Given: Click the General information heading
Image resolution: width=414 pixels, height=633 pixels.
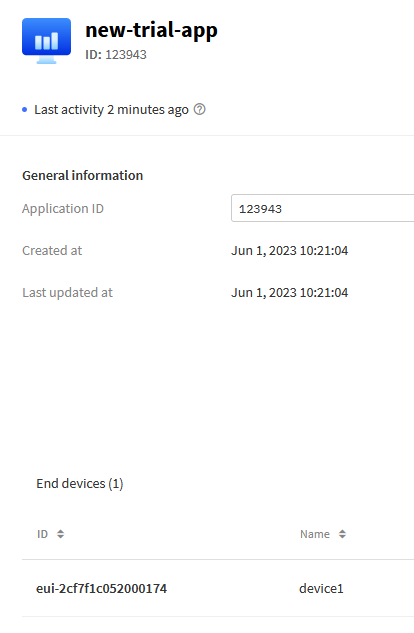Looking at the screenshot, I should [83, 175].
